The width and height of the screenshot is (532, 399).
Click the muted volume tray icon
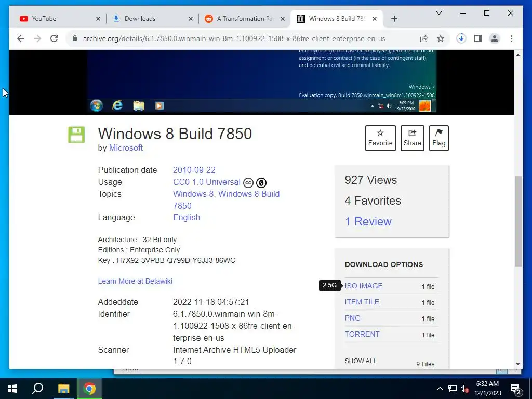[x=465, y=389]
